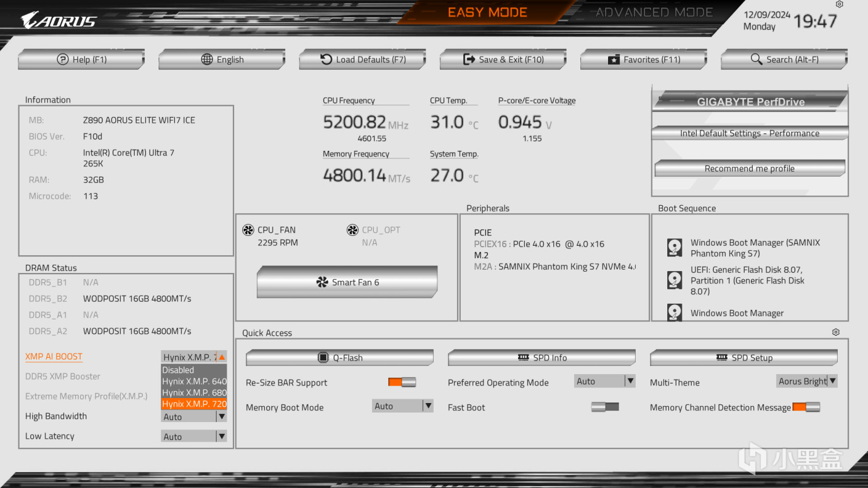Open SPD Info
Image resolution: width=868 pixels, height=488 pixels.
(x=541, y=358)
